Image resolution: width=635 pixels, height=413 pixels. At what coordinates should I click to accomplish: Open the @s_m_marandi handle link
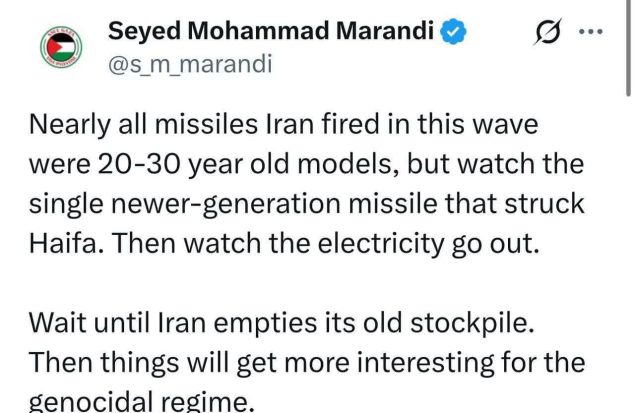190,64
